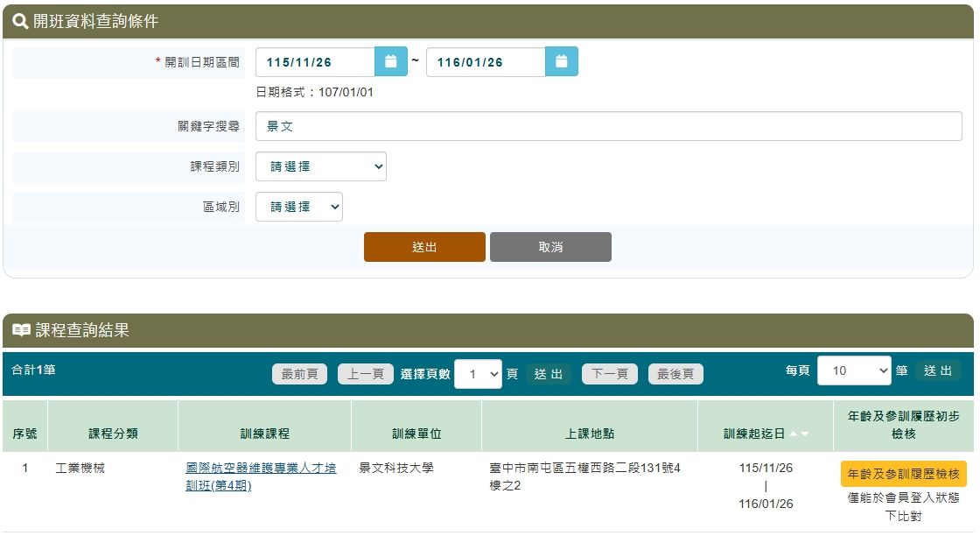The width and height of the screenshot is (980, 536).
Task: Go to next page with 下一頁
Action: pyautogui.click(x=609, y=374)
